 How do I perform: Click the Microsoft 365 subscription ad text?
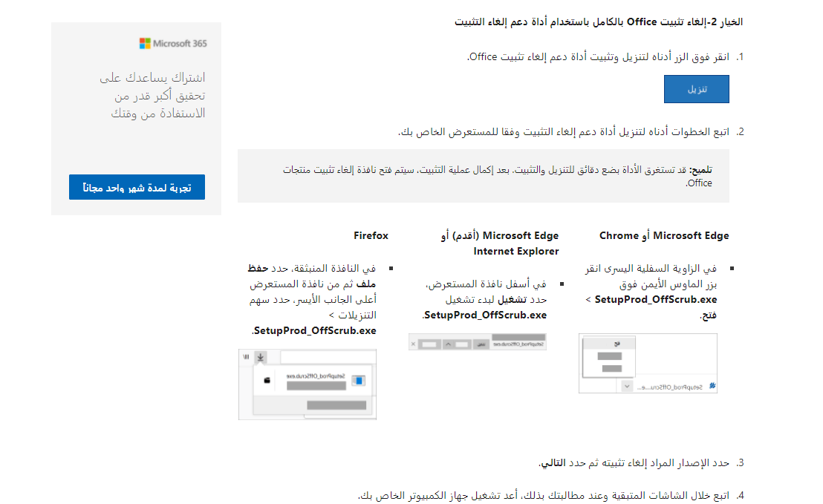[152, 96]
